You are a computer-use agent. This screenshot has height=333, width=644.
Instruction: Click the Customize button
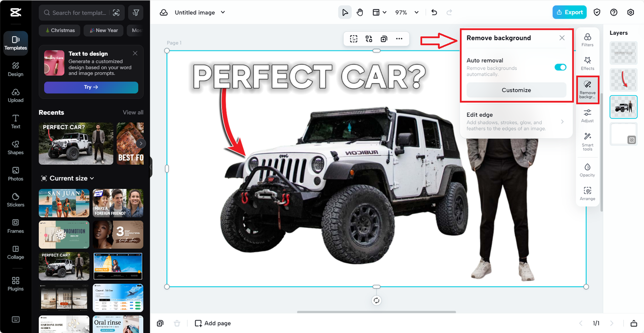pyautogui.click(x=516, y=90)
